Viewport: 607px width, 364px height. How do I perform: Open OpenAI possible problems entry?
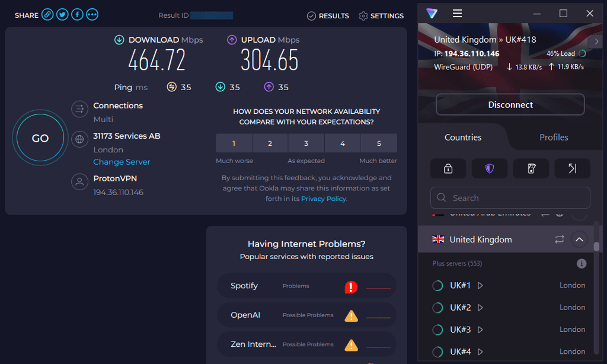point(306,315)
